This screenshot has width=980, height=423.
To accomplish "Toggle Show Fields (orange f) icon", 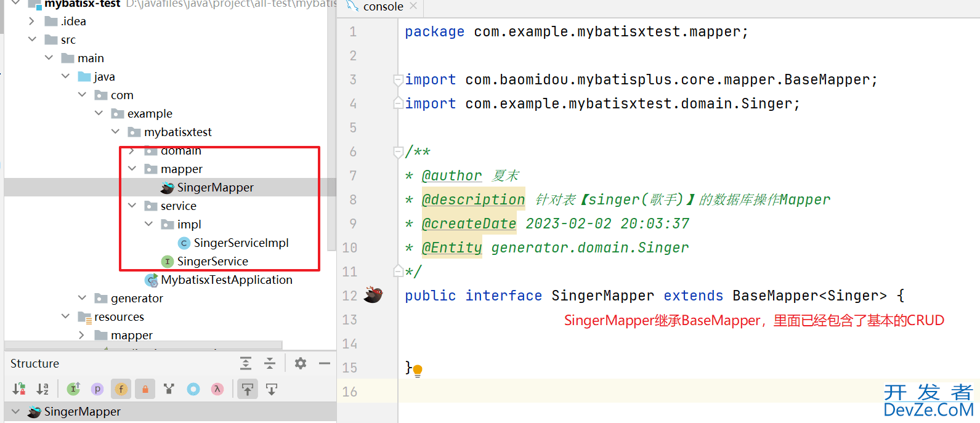I will 121,389.
